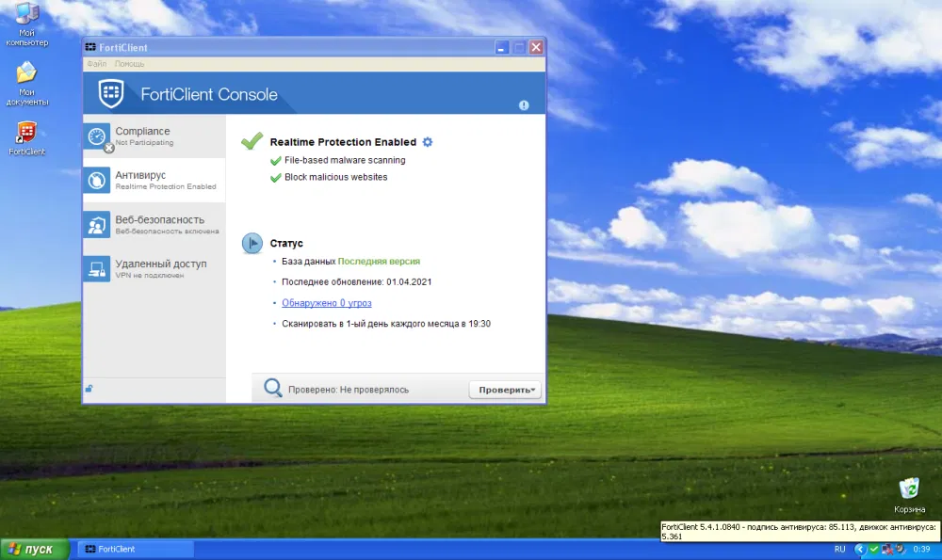Open Веб-безопасность sidebar icon

tap(97, 225)
